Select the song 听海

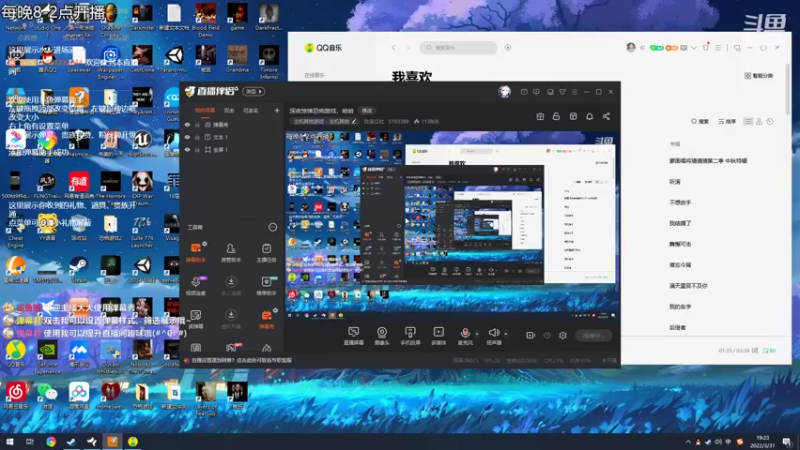[x=675, y=182]
